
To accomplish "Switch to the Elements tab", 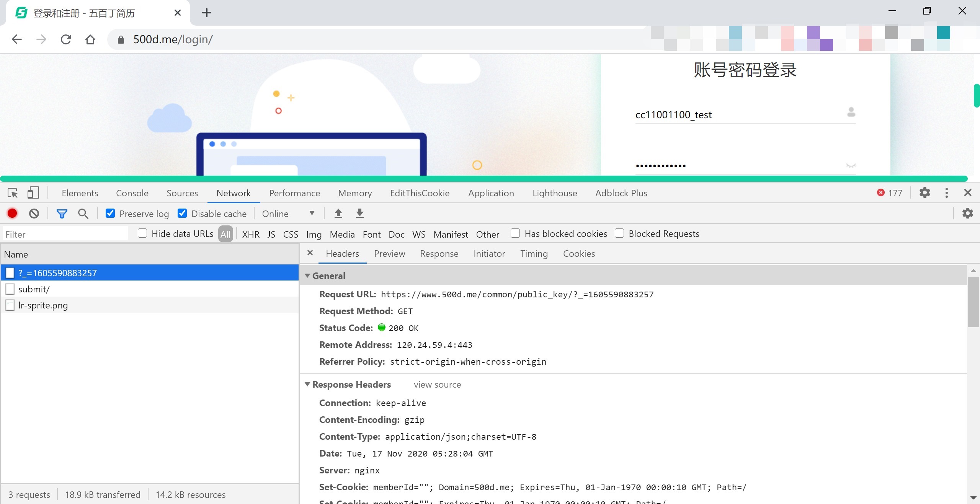I will (x=80, y=193).
